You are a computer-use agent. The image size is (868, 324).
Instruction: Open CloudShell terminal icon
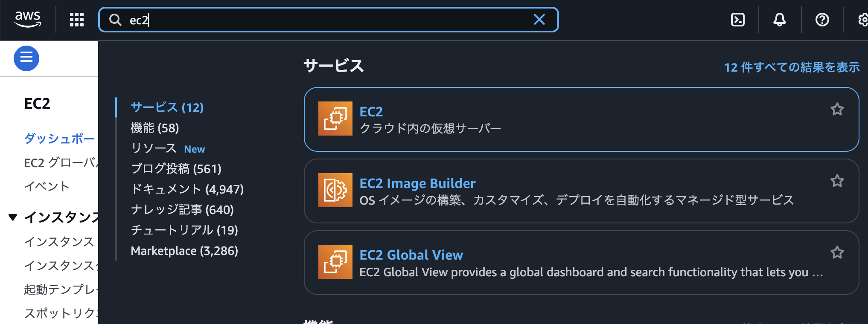(x=738, y=20)
